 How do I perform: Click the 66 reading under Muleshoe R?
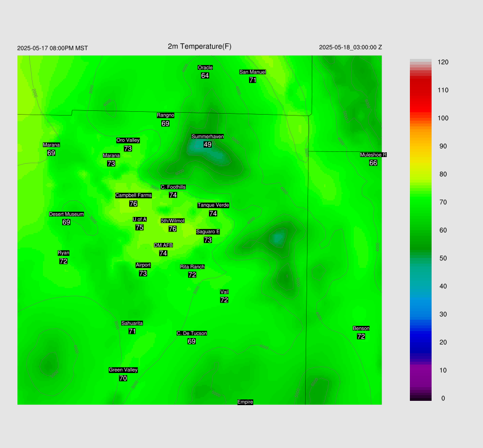point(373,163)
